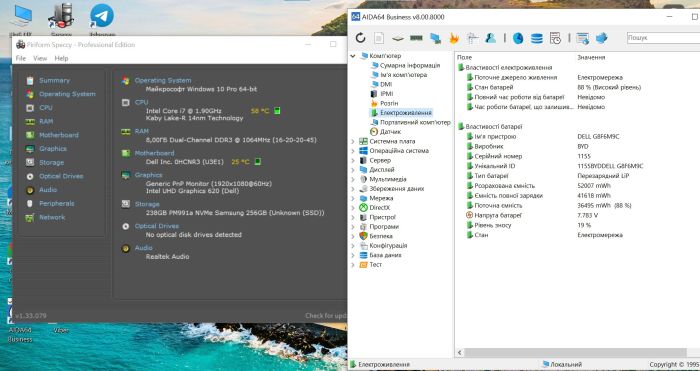The image size is (700, 371).
Task: Click AIDA64 window-with-gear toolbar icon
Action: pos(583,38)
